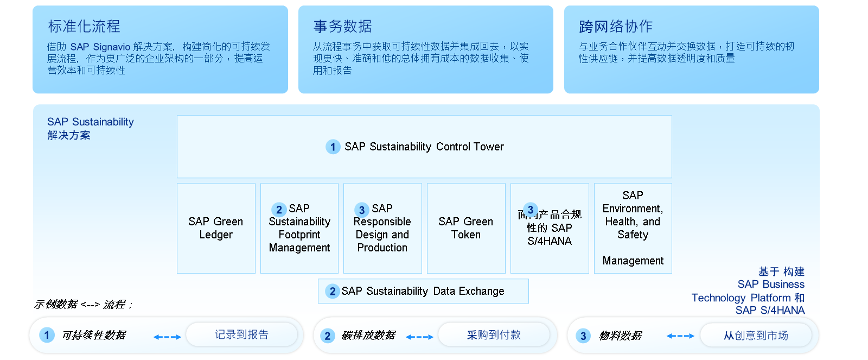
Task: Open SAP Sustainability Footprint Management box
Action: [x=299, y=228]
